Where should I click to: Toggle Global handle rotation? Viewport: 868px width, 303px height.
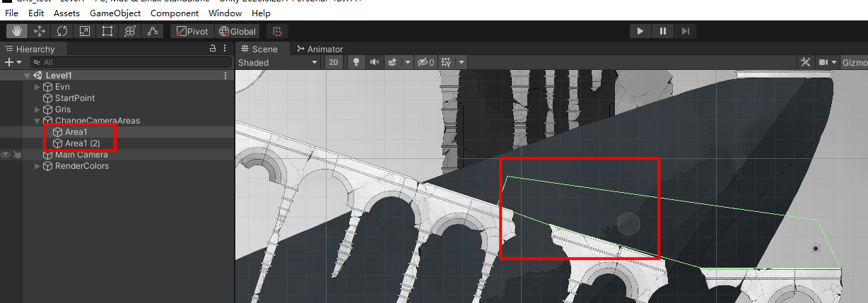tap(237, 31)
